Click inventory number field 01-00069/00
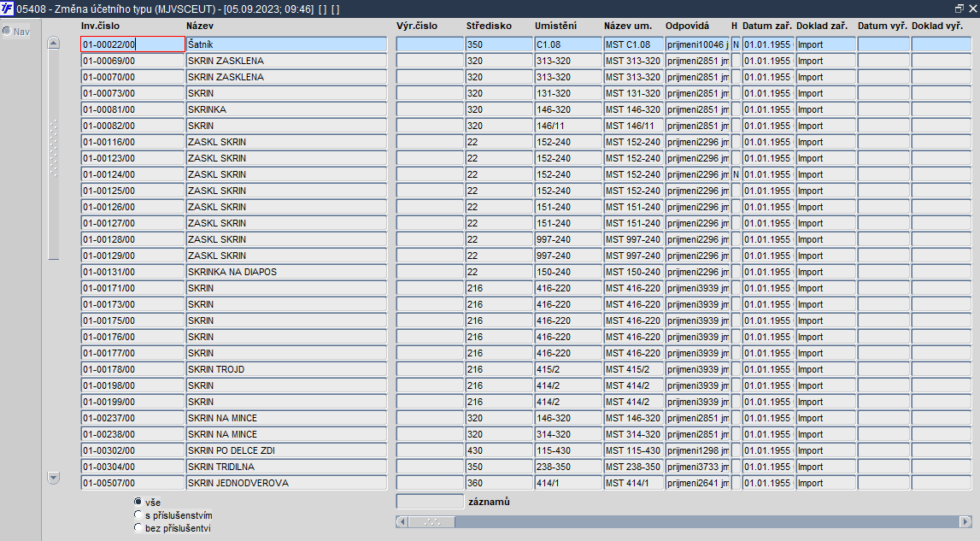The width and height of the screenshot is (980, 541). click(133, 61)
